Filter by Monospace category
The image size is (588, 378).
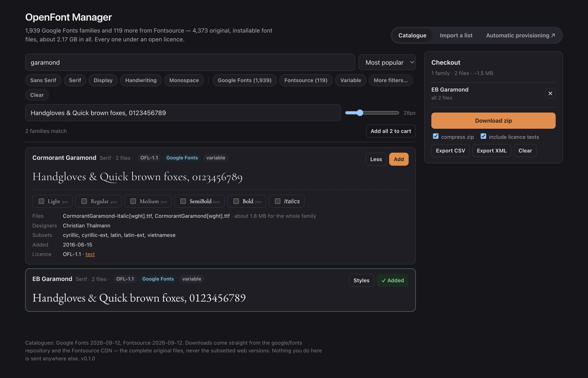coord(184,80)
